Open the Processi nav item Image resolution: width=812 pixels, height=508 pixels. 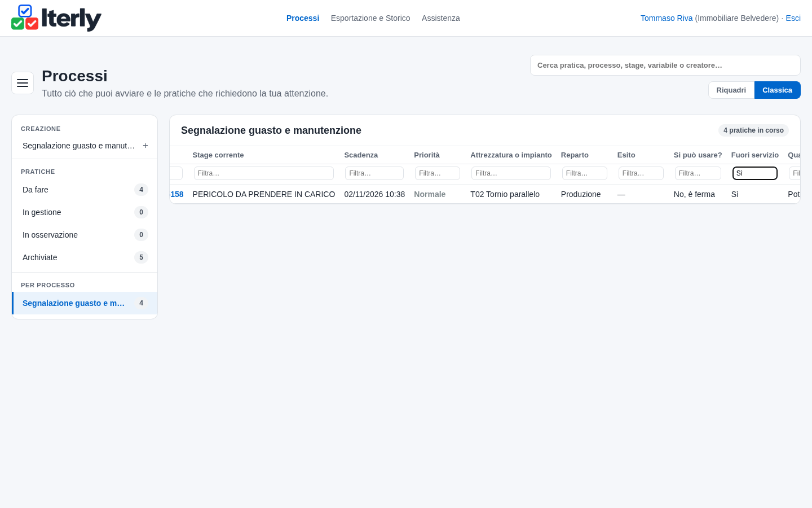[303, 18]
